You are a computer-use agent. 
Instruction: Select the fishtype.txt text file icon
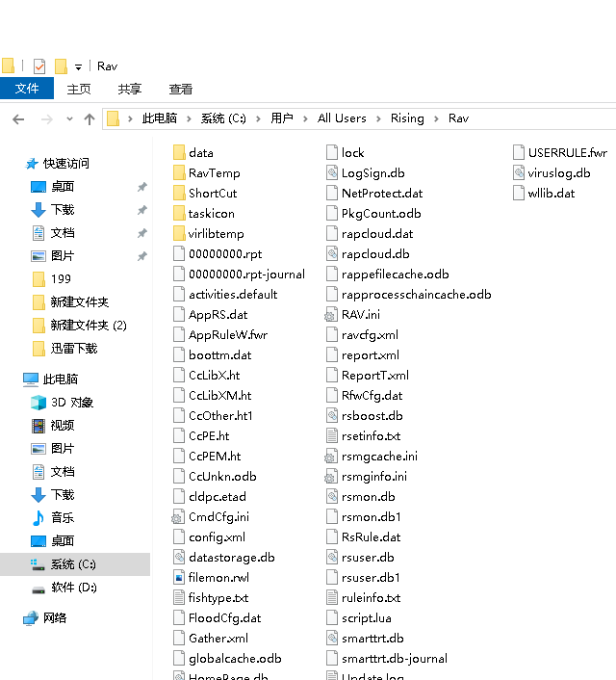point(179,598)
